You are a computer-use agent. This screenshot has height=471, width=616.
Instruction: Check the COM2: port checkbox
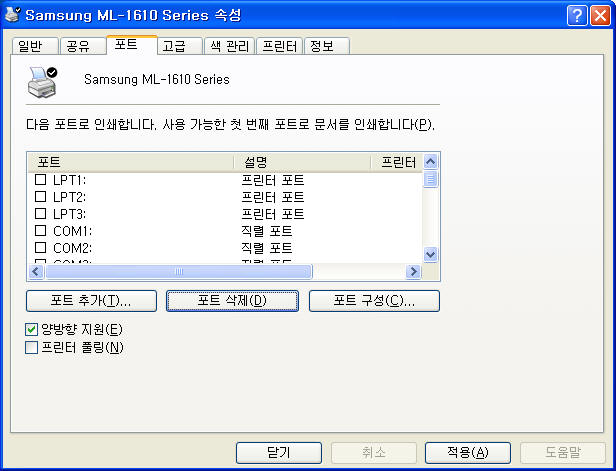40,247
